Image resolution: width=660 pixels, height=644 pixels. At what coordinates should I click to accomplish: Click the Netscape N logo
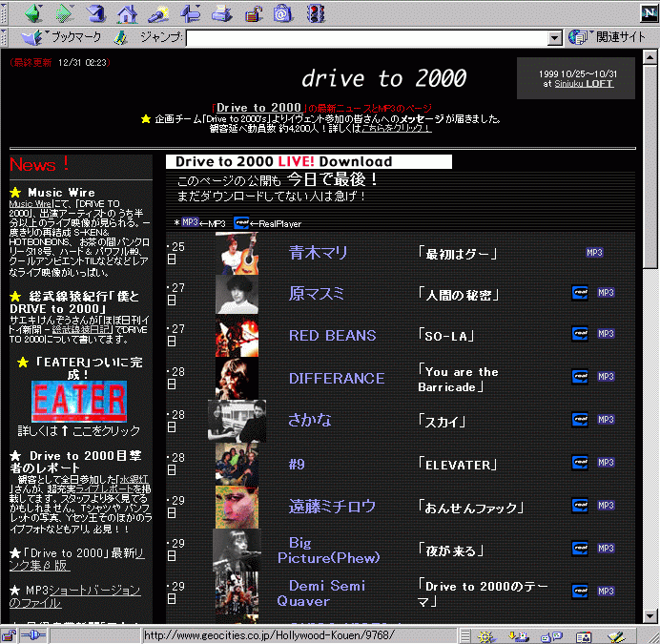[649, 13]
